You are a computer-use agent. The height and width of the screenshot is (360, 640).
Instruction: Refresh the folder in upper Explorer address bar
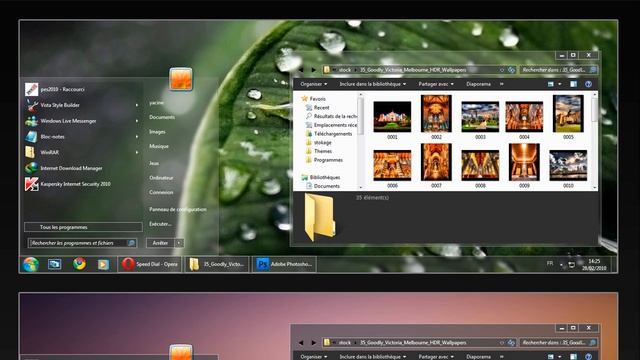[x=511, y=70]
